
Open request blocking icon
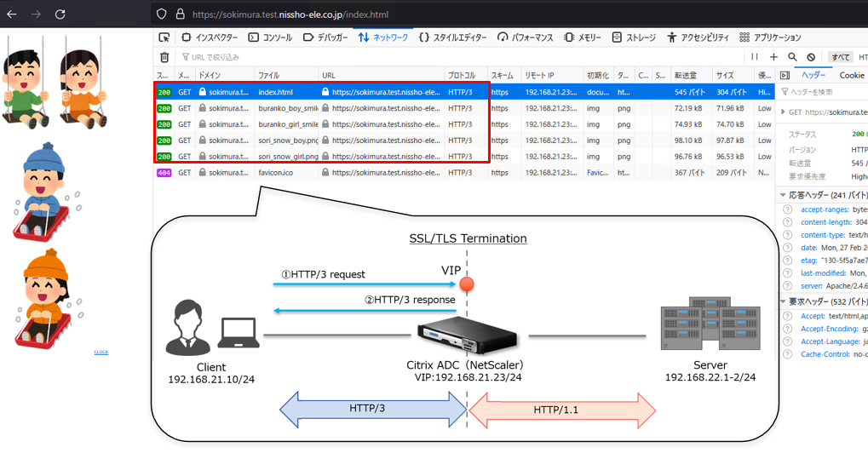811,57
